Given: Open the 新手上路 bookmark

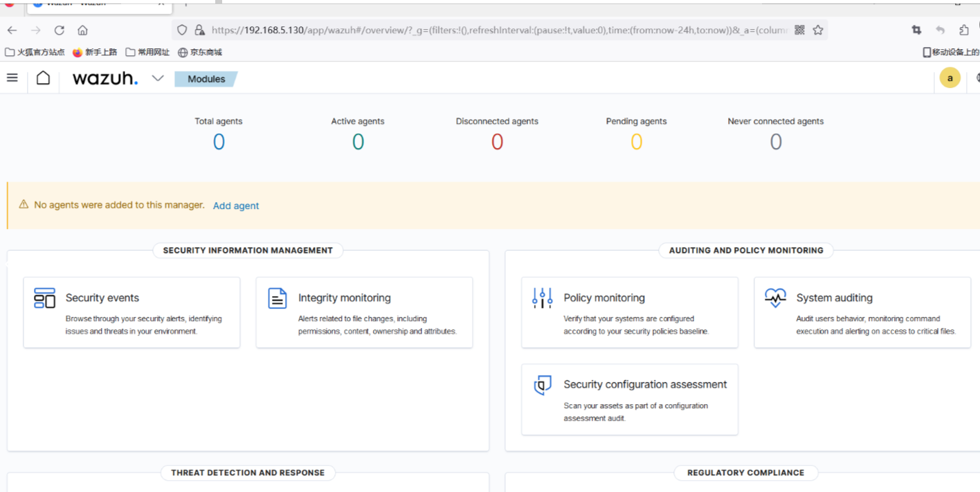Looking at the screenshot, I should pos(95,52).
